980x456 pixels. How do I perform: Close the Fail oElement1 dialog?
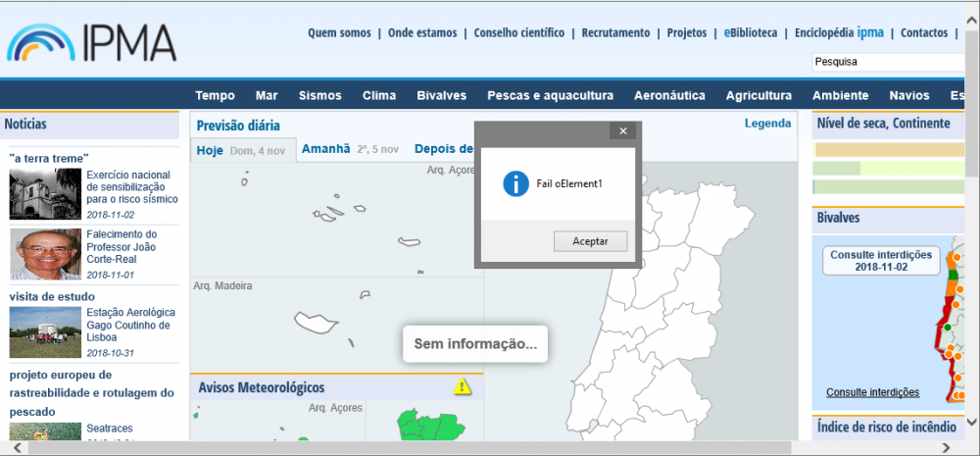[622, 130]
